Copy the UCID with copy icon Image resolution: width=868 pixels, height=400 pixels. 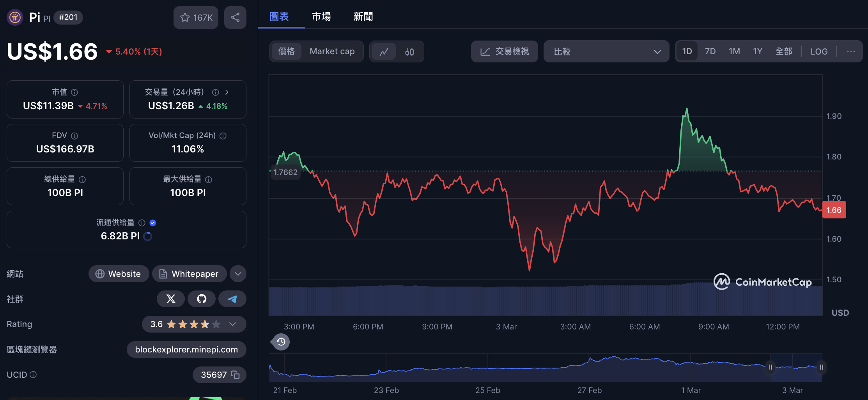point(235,375)
